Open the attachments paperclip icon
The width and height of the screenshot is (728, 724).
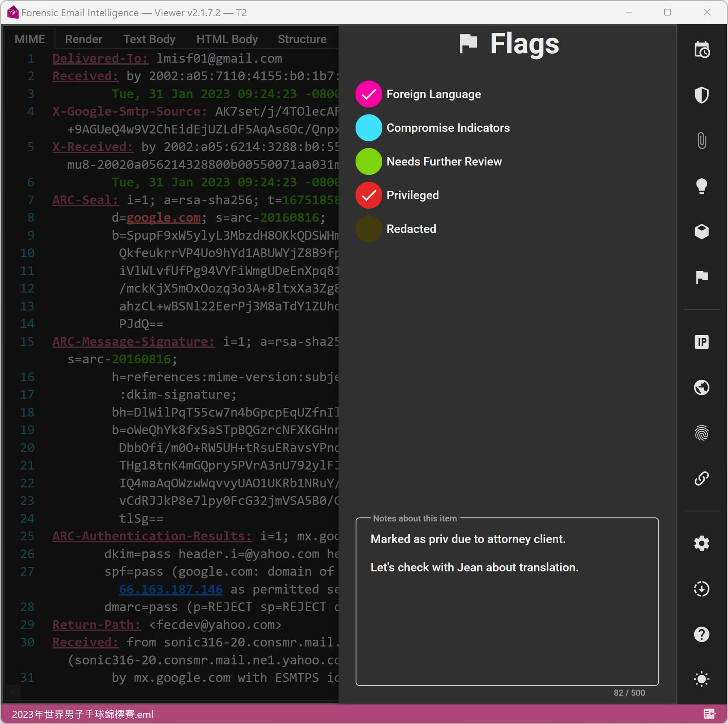(701, 140)
